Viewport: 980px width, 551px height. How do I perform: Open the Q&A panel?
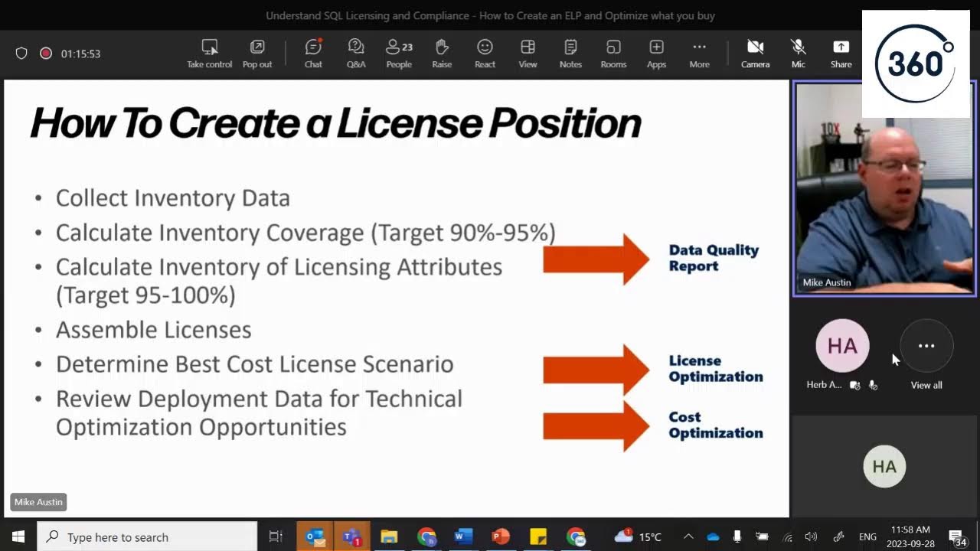tap(356, 54)
